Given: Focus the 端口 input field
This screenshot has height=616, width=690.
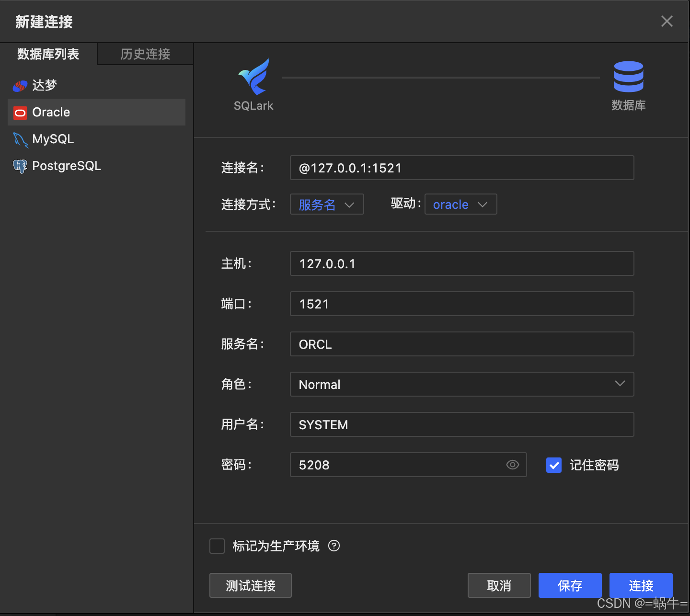Looking at the screenshot, I should pyautogui.click(x=462, y=304).
